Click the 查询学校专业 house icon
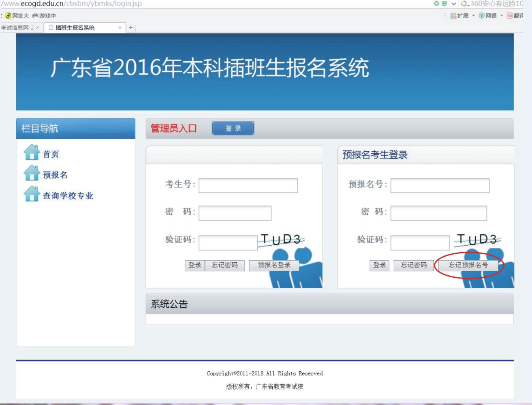 click(32, 194)
